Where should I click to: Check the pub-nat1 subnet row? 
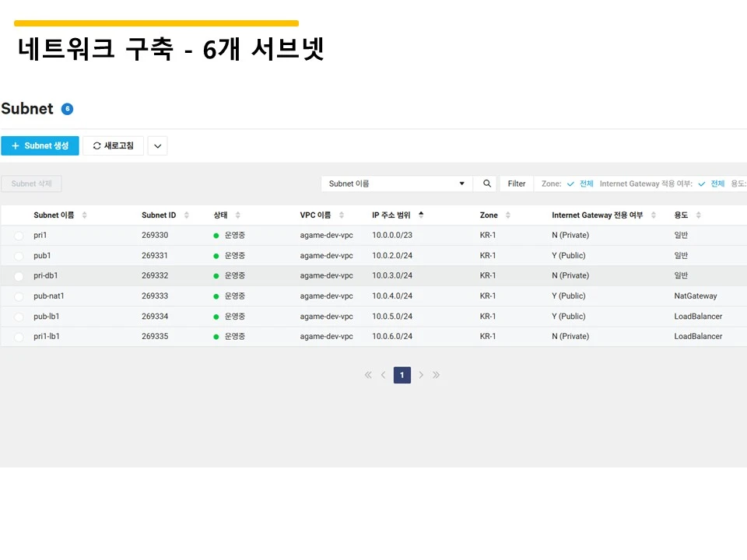(x=18, y=296)
